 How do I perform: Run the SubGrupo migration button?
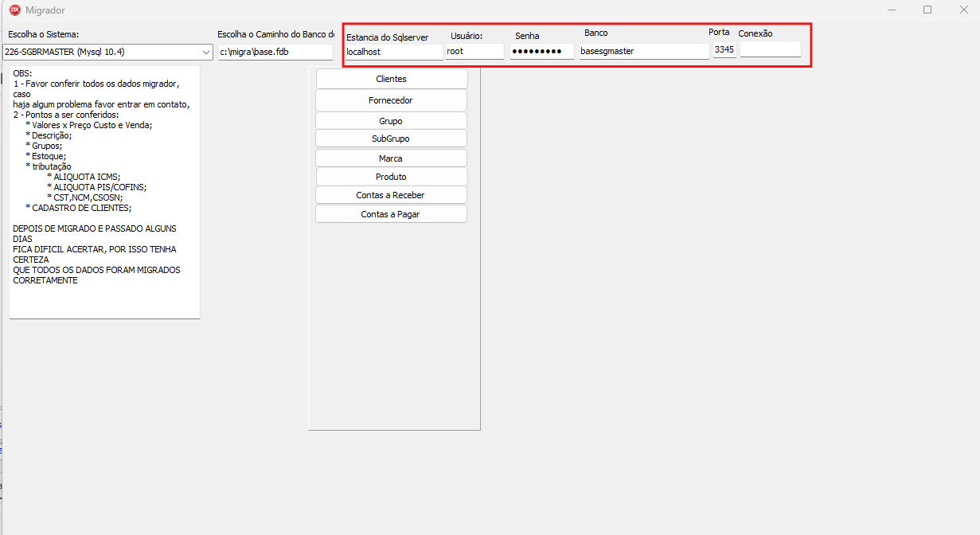click(x=391, y=139)
